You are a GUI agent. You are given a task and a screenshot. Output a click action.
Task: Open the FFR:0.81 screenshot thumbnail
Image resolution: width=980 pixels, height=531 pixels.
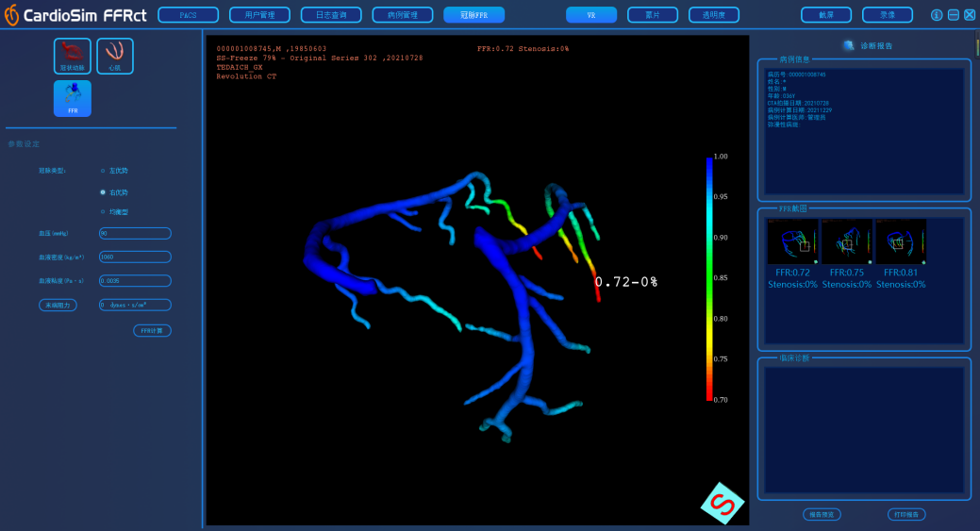(901, 242)
